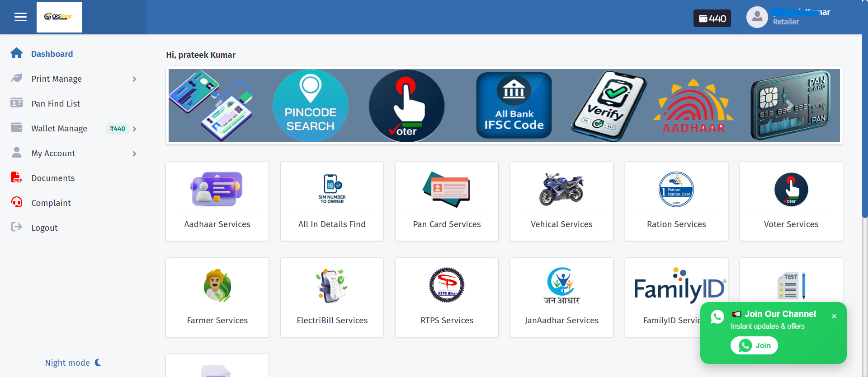The width and height of the screenshot is (868, 377).
Task: Open Pan Find List menu item
Action: (x=56, y=103)
